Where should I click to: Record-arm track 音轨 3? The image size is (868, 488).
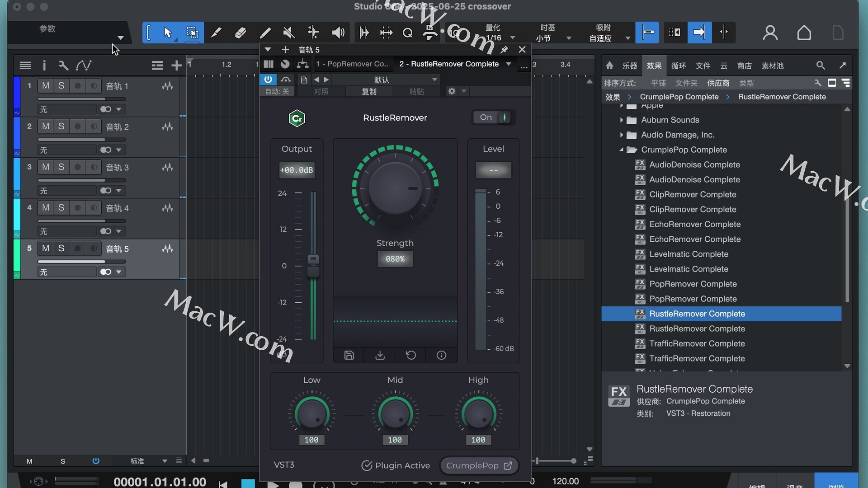point(77,167)
